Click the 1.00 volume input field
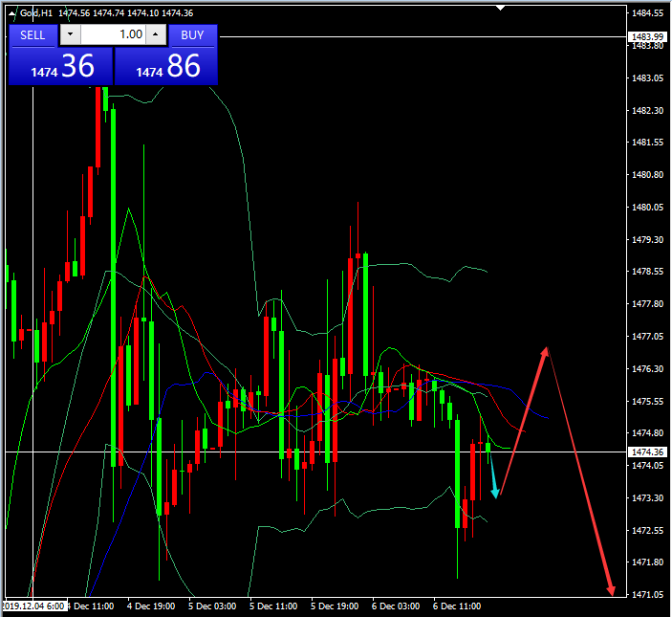Image resolution: width=672 pixels, height=617 pixels. (x=113, y=35)
